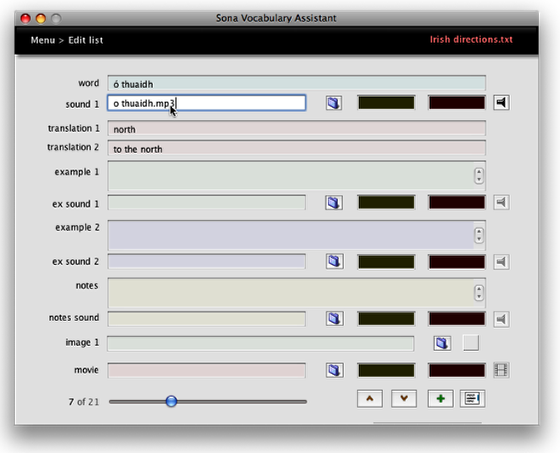Screen dimensions: 560x453
Task: Browse for a movie file
Action: [x=335, y=370]
